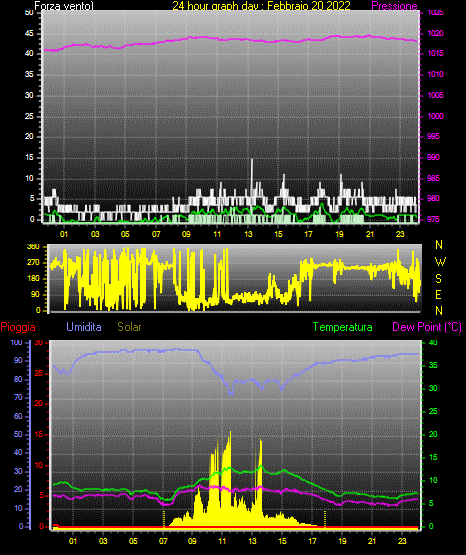
Task: Click the 100 humidity axis value
Action: (16, 343)
